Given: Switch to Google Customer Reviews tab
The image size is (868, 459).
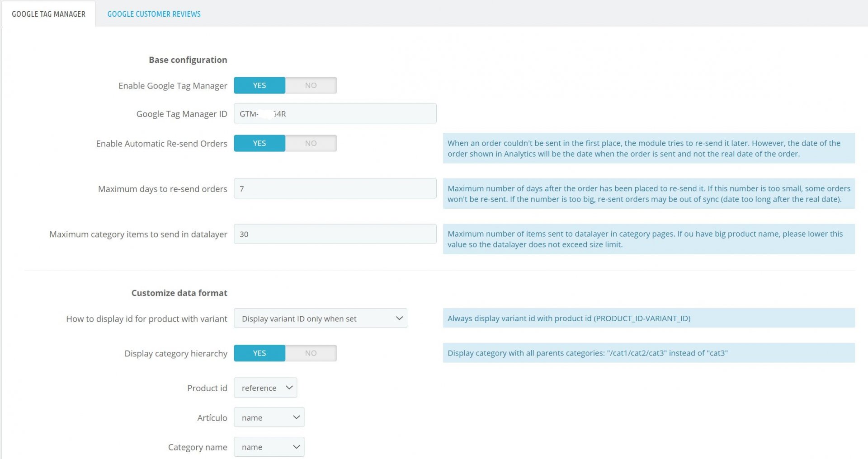Looking at the screenshot, I should (x=154, y=14).
